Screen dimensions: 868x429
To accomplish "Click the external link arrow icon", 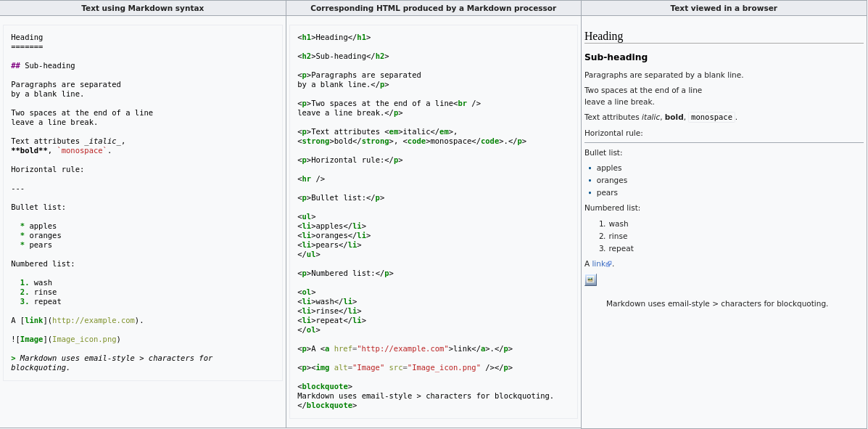I will click(608, 264).
